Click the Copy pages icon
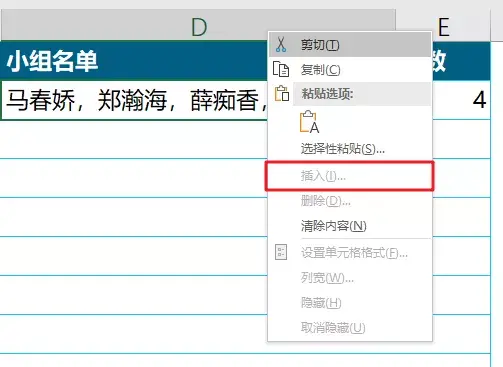503x367 pixels. pos(281,70)
